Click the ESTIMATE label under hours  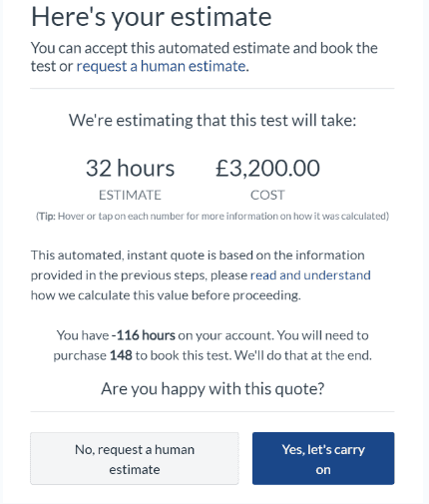coord(130,195)
